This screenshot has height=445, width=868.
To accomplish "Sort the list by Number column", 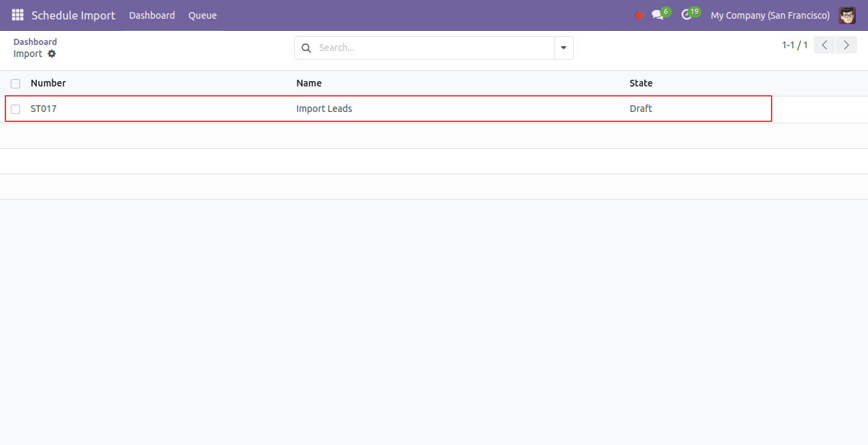I will click(x=48, y=83).
